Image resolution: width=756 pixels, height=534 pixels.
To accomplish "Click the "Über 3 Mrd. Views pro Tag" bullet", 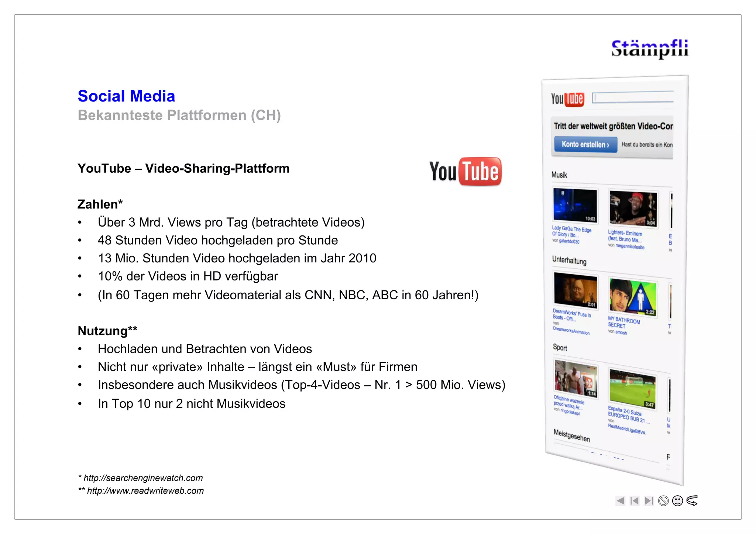I will [231, 222].
